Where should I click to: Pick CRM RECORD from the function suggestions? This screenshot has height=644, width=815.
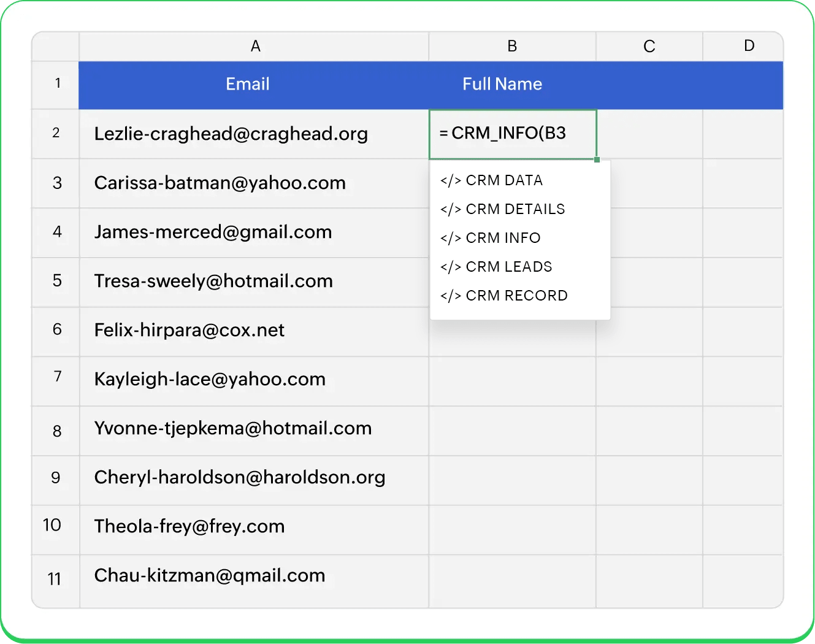pos(517,295)
